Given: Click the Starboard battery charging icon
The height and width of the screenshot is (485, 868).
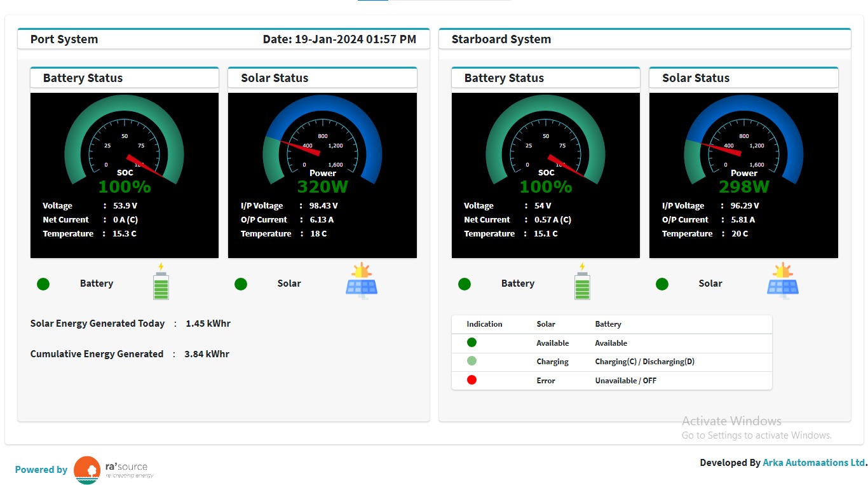Looking at the screenshot, I should [x=582, y=282].
